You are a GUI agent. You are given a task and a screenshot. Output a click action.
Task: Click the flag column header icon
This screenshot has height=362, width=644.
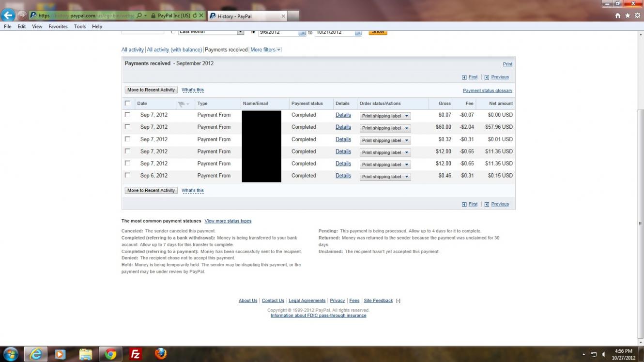click(184, 104)
